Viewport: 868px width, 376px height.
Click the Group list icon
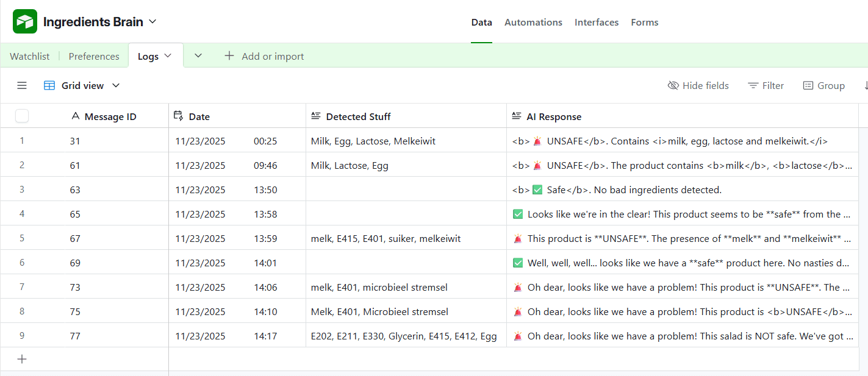pos(808,86)
